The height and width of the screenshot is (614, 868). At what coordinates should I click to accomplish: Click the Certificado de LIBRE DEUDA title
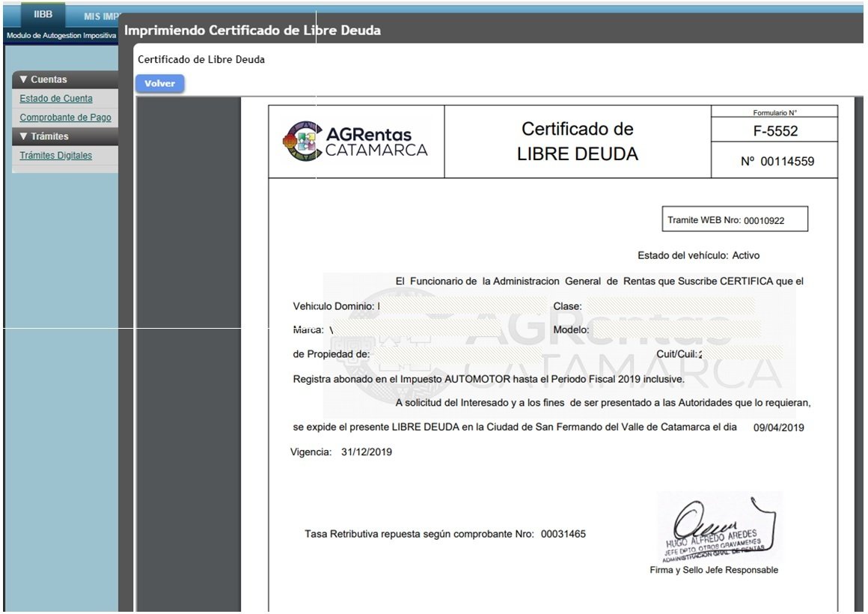[x=578, y=142]
